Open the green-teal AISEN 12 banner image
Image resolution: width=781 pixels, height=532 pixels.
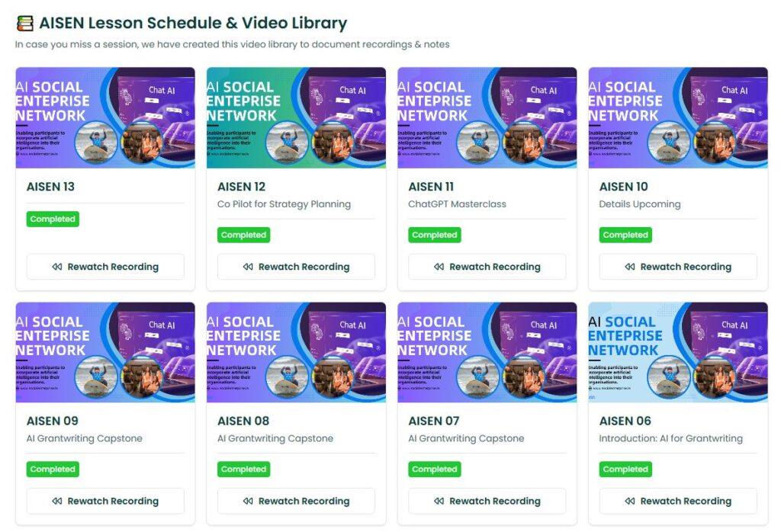coord(296,117)
